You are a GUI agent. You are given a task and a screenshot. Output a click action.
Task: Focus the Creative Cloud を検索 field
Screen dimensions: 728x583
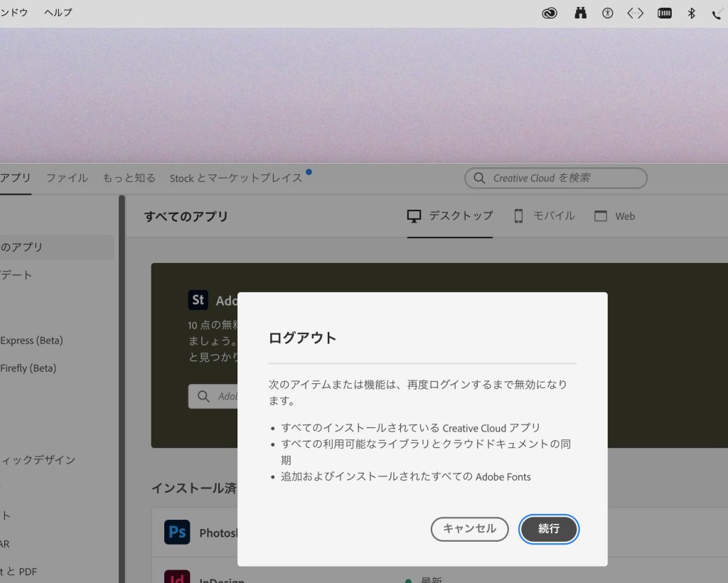tap(556, 178)
